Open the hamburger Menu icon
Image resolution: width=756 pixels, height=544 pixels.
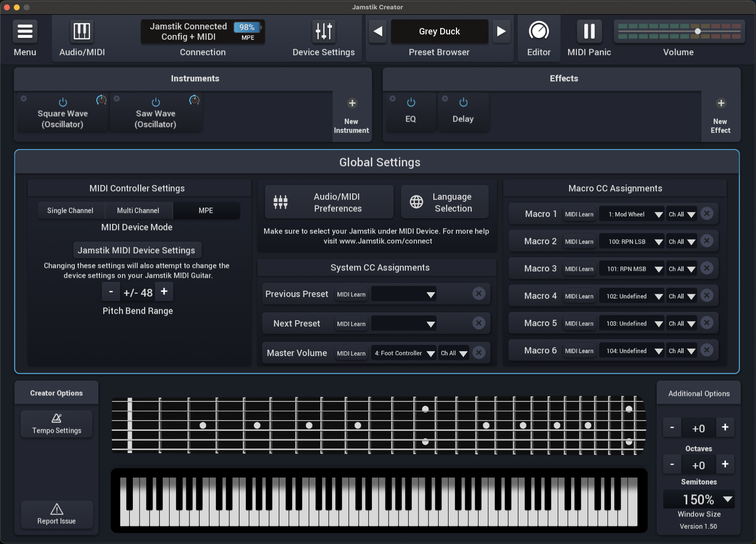pos(25,31)
